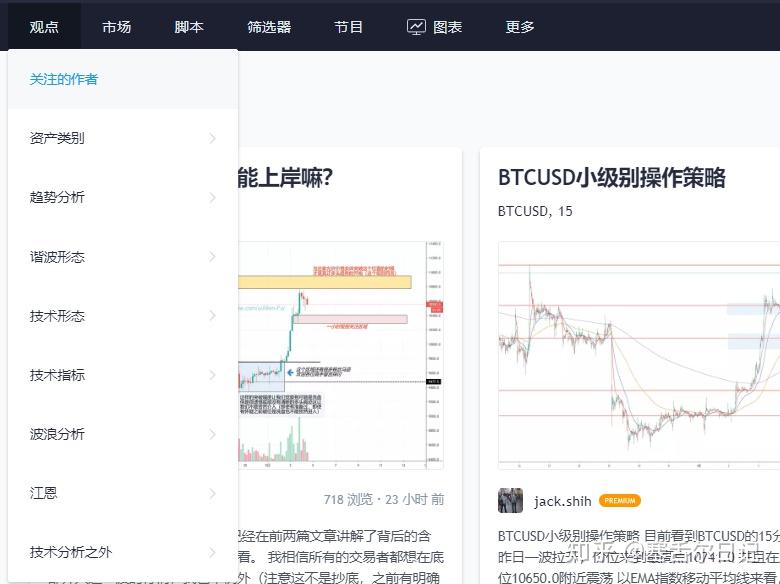780x584 pixels.
Task: Open the 资产类别 submenu entry
Action: pyautogui.click(x=123, y=138)
